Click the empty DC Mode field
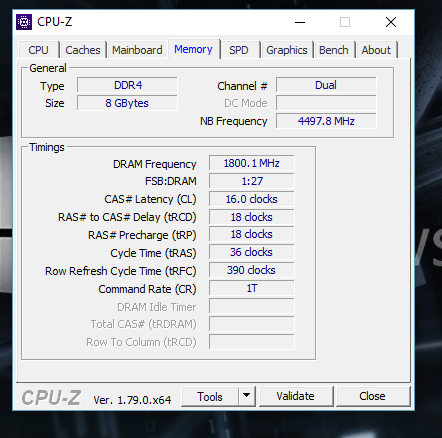The height and width of the screenshot is (438, 442). (326, 103)
